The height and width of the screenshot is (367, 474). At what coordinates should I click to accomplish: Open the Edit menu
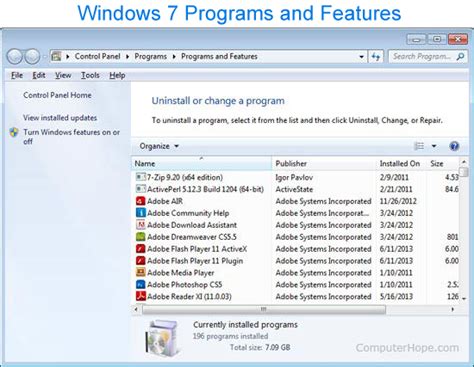point(39,75)
